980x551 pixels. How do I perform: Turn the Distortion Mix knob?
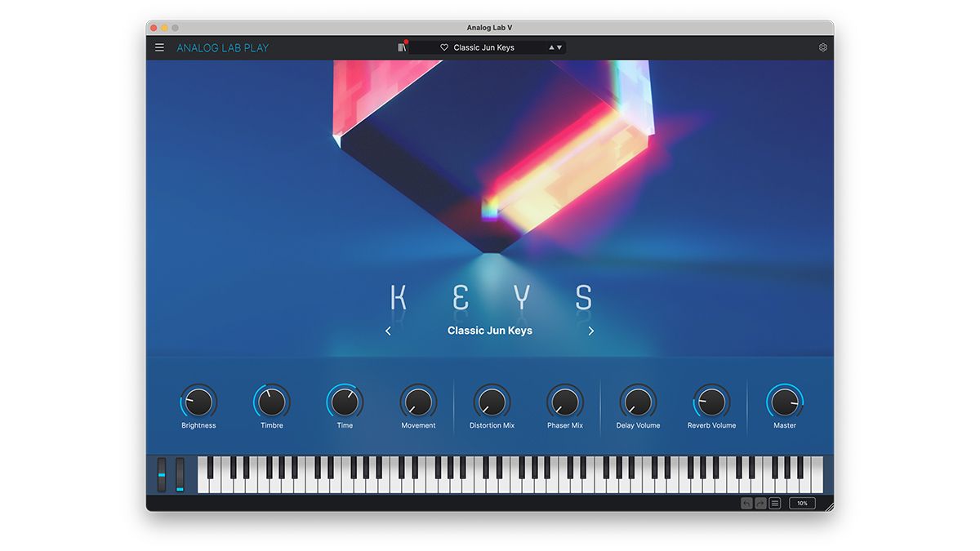492,402
